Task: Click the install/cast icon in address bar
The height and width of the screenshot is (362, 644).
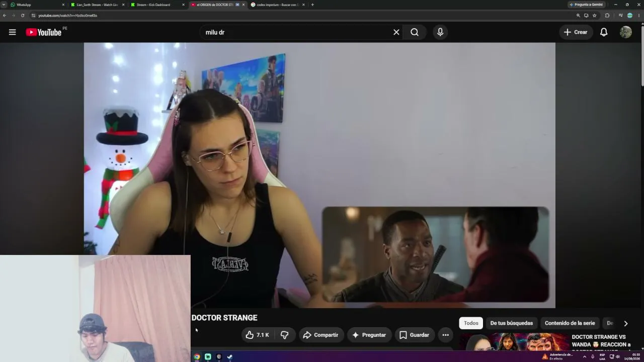Action: point(586,16)
